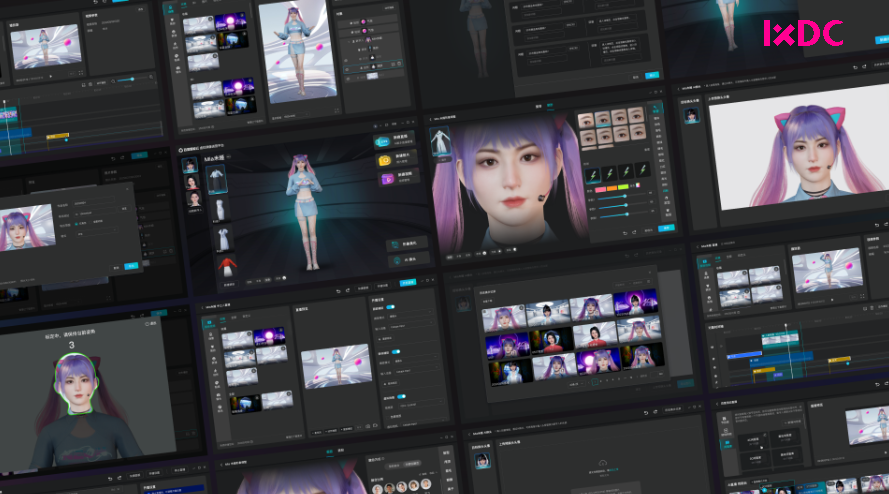Pick the pink color swatch in face editor

(x=600, y=190)
